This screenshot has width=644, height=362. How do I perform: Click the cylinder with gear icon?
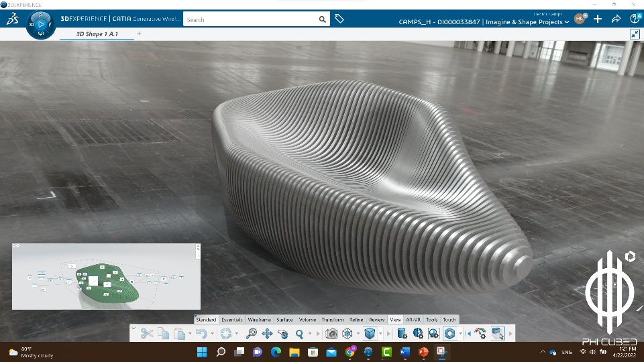[x=402, y=333]
